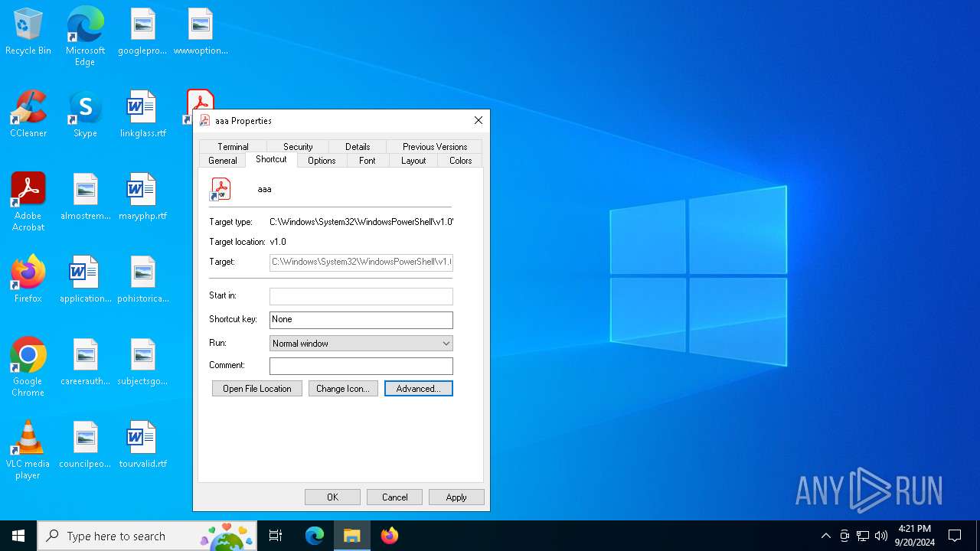Screen dimensions: 980x551
Task: Open Adobe Acrobat desktop shortcut
Action: coord(28,202)
